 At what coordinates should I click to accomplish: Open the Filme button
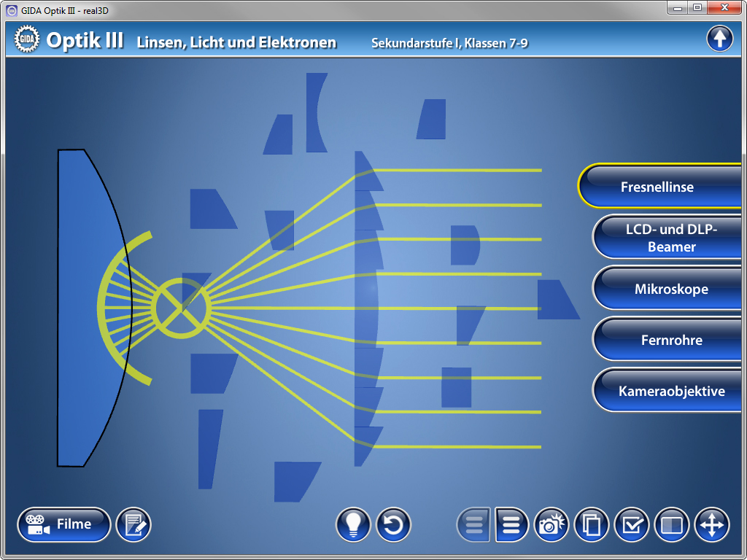[64, 524]
